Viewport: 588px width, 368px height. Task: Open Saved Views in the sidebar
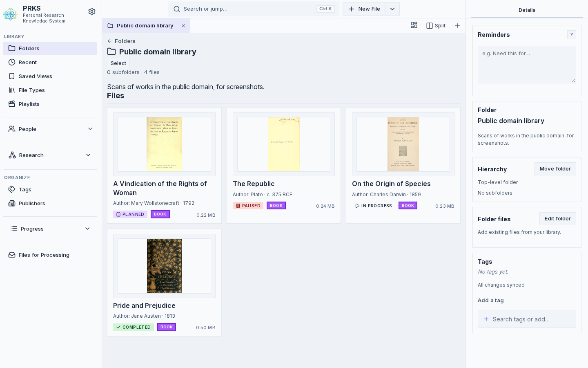coord(50,76)
